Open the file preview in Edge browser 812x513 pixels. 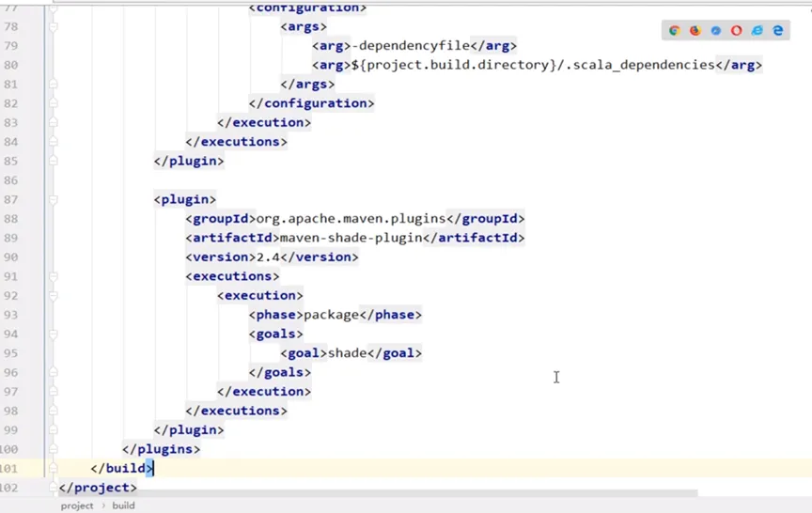[x=778, y=31]
